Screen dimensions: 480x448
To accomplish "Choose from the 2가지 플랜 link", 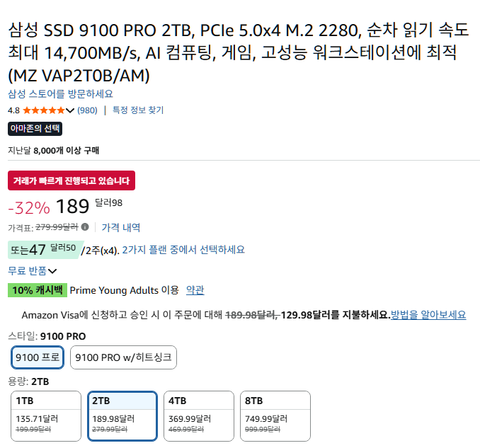I will 183,249.
